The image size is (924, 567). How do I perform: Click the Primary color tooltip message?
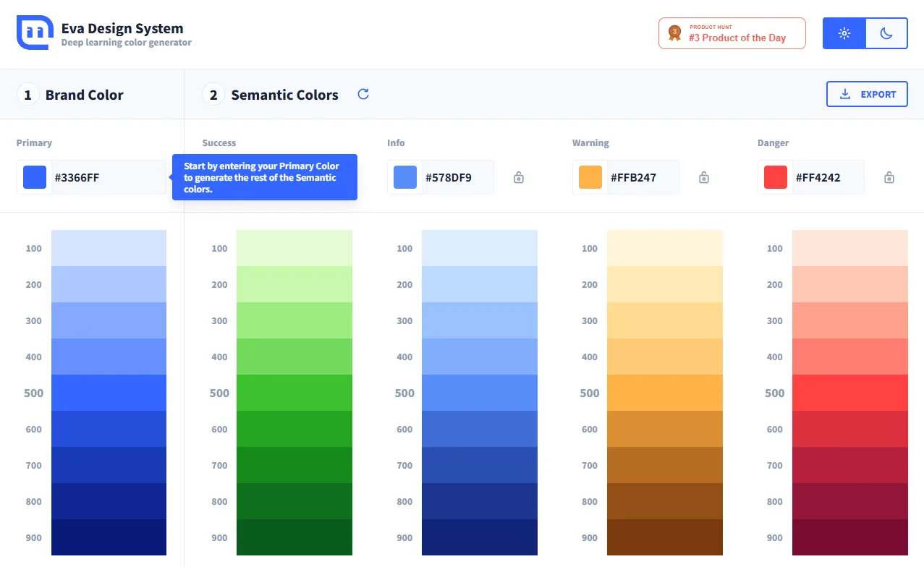265,177
